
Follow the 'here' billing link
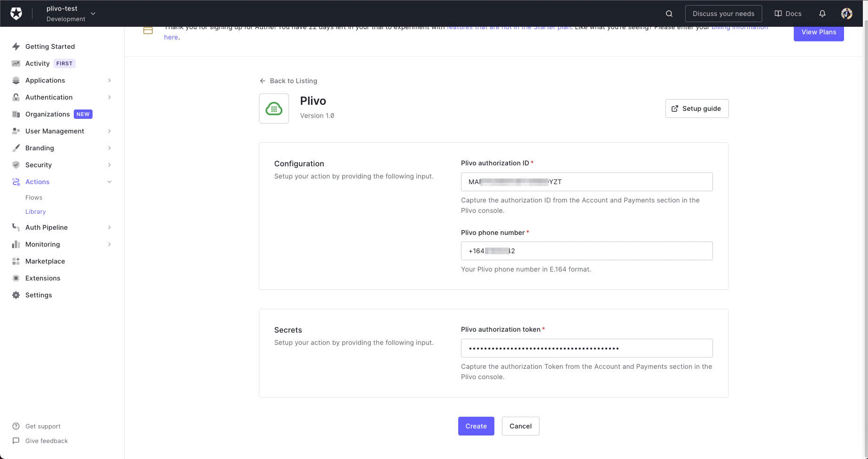171,37
